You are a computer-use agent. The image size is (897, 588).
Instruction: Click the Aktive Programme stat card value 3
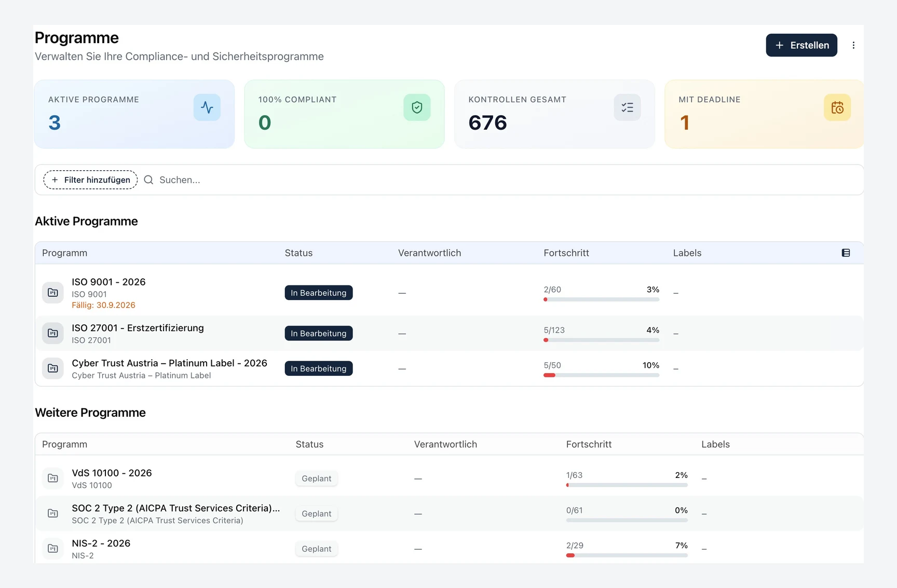tap(55, 123)
